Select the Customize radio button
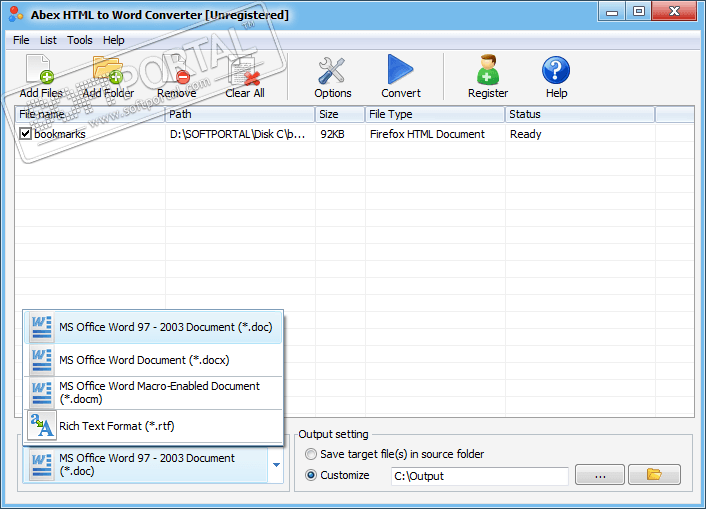Image resolution: width=706 pixels, height=509 pixels. pos(311,475)
